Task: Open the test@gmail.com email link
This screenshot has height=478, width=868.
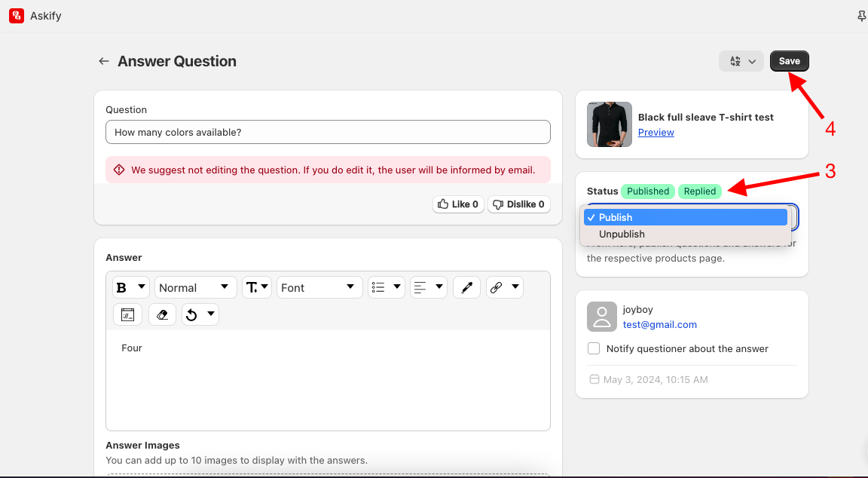Action: tap(660, 325)
